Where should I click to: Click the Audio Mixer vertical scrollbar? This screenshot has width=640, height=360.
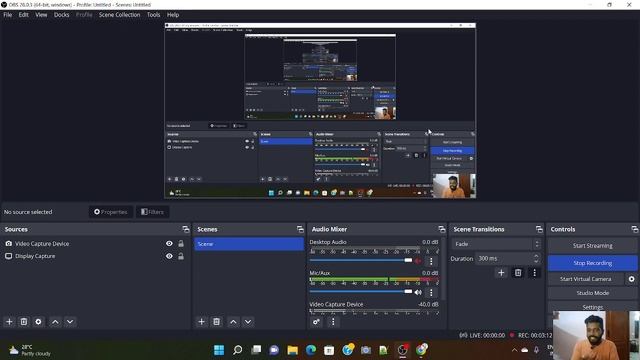tap(443, 269)
